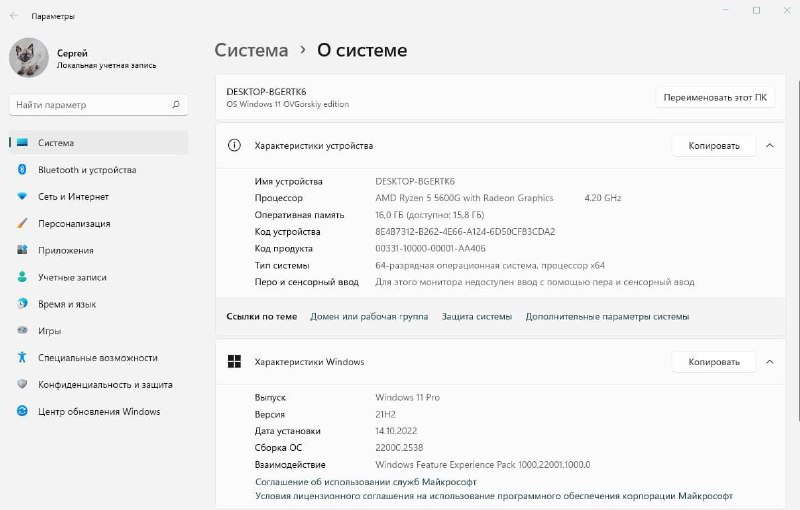The height and width of the screenshot is (510, 800).
Task: Select Система monitor icon in sidebar
Action: click(22, 142)
